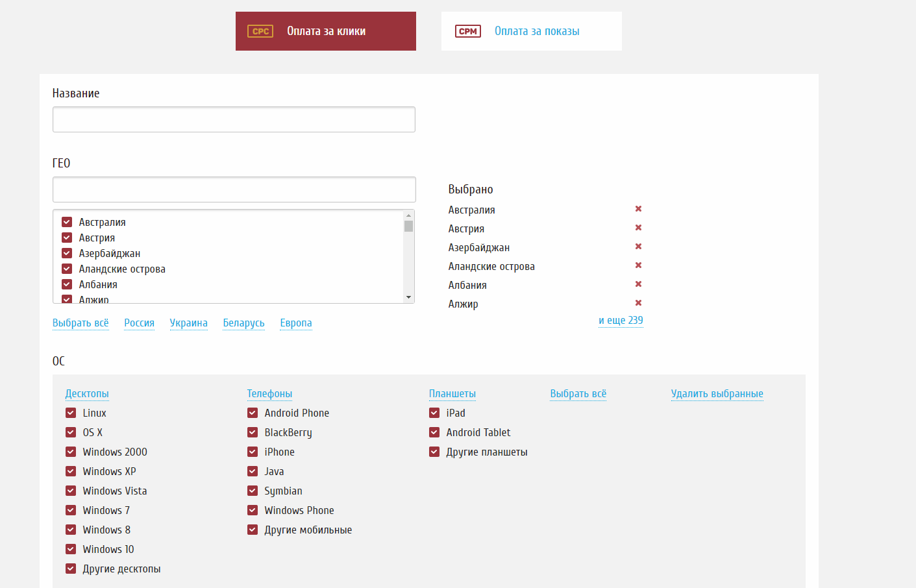The height and width of the screenshot is (588, 916).
Task: Click the Удалить выбранные link
Action: click(717, 394)
